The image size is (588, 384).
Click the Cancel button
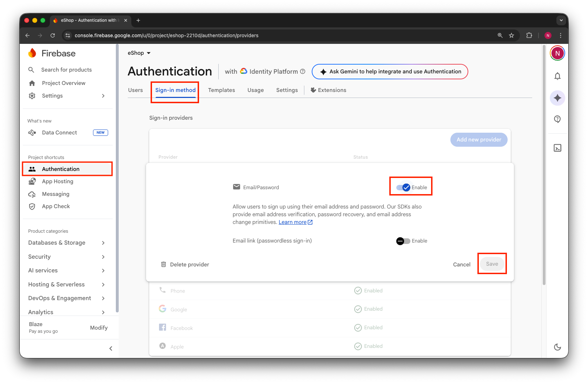[461, 265]
